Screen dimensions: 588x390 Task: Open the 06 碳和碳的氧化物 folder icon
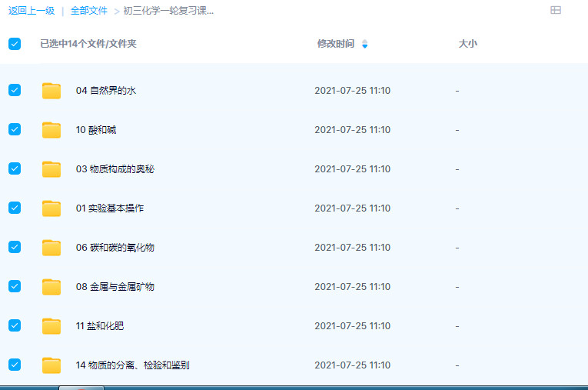[51, 248]
